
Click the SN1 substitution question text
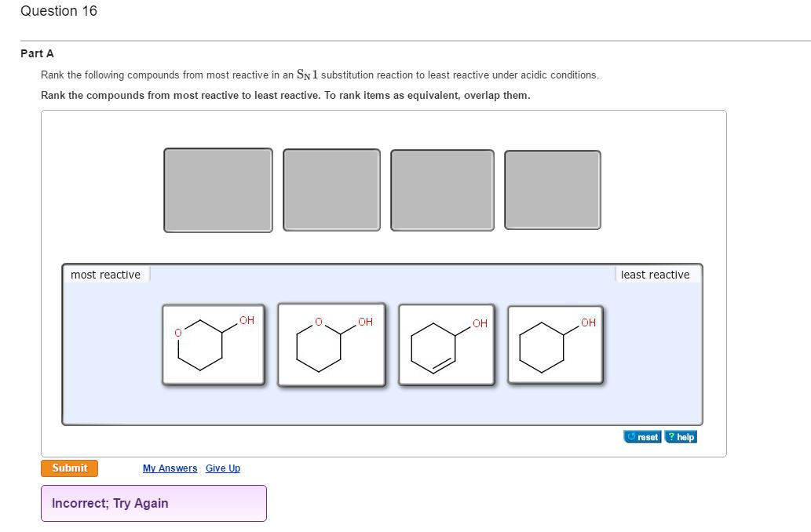point(320,75)
